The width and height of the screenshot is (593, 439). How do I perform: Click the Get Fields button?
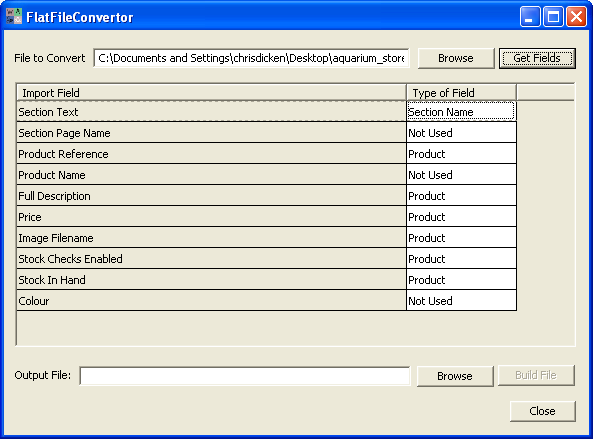pyautogui.click(x=537, y=58)
